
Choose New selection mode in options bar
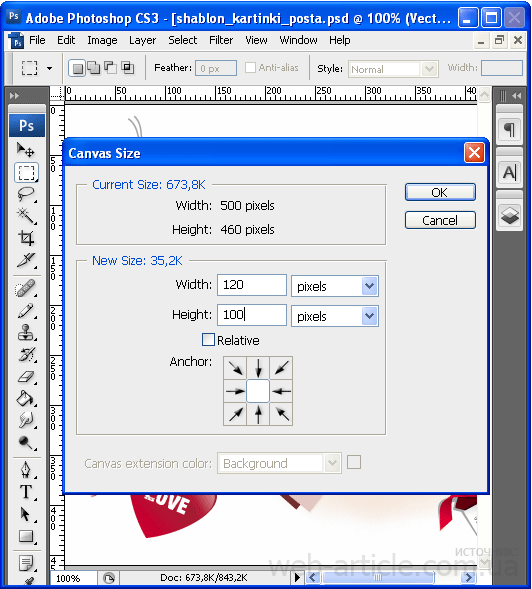click(x=77, y=68)
